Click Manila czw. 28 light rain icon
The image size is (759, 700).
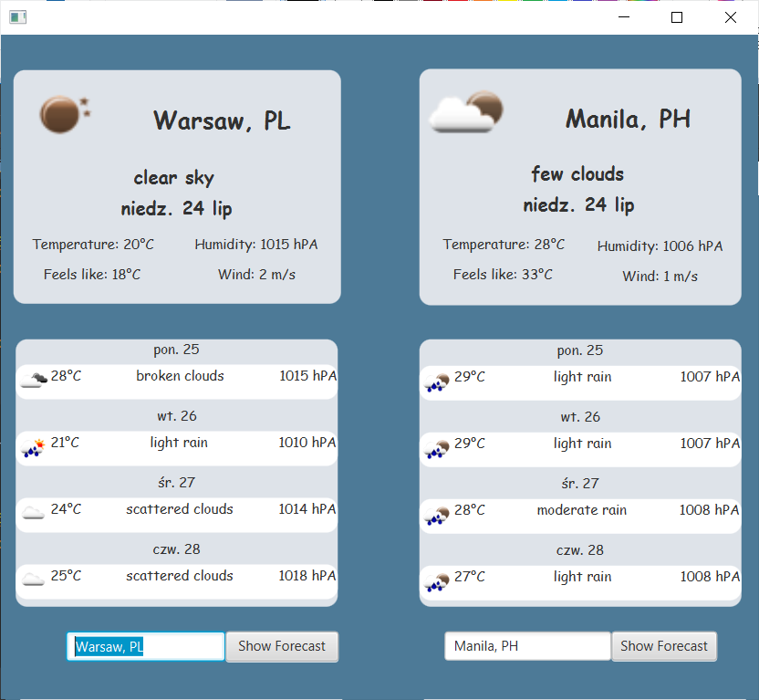coord(437,582)
